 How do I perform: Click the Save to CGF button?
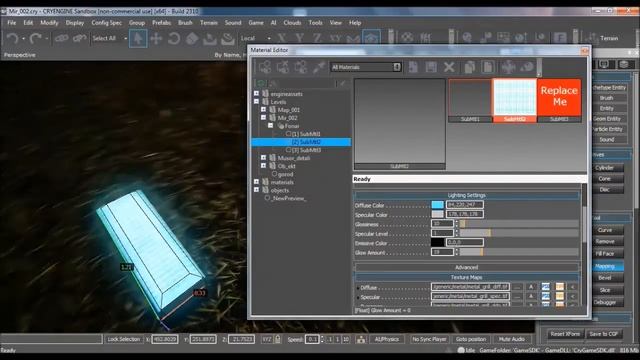click(604, 334)
